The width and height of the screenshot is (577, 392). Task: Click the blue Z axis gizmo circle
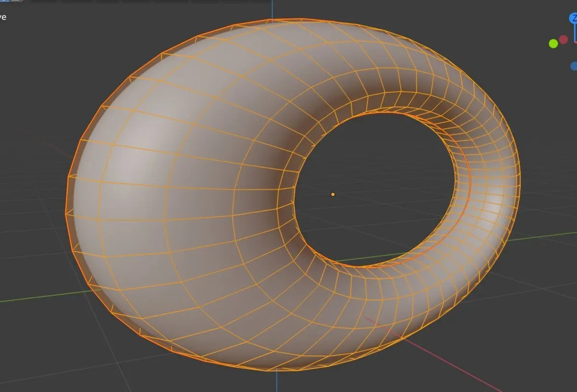(x=573, y=18)
